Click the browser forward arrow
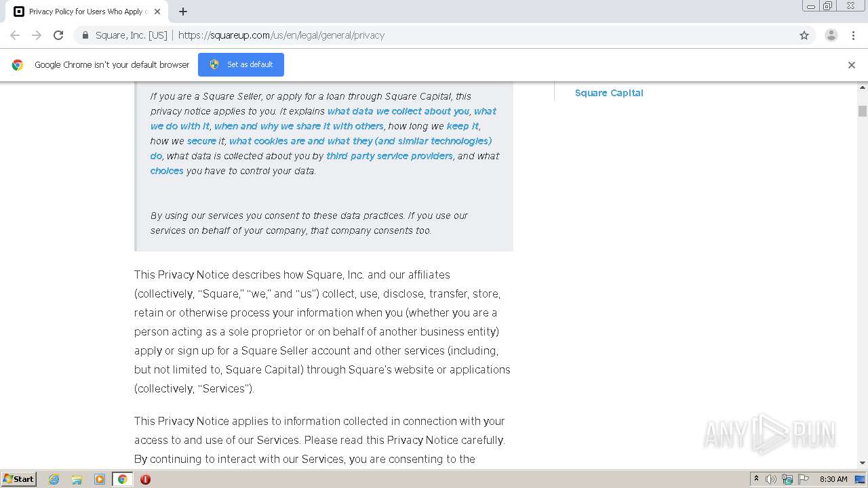 coord(37,35)
